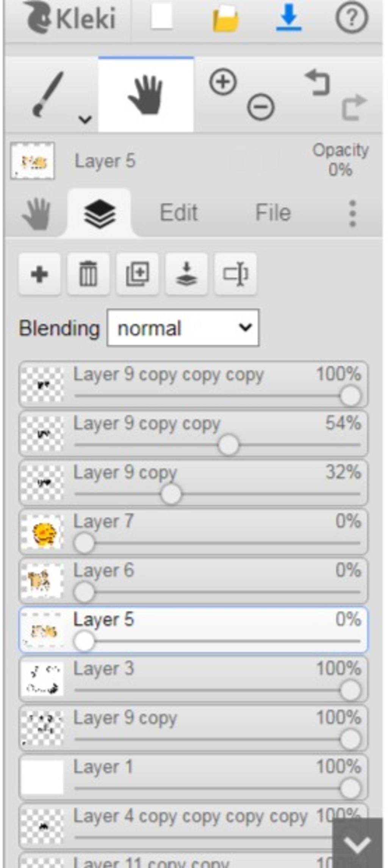The height and width of the screenshot is (868, 388).
Task: Click the zoom in icon
Action: coord(223,82)
